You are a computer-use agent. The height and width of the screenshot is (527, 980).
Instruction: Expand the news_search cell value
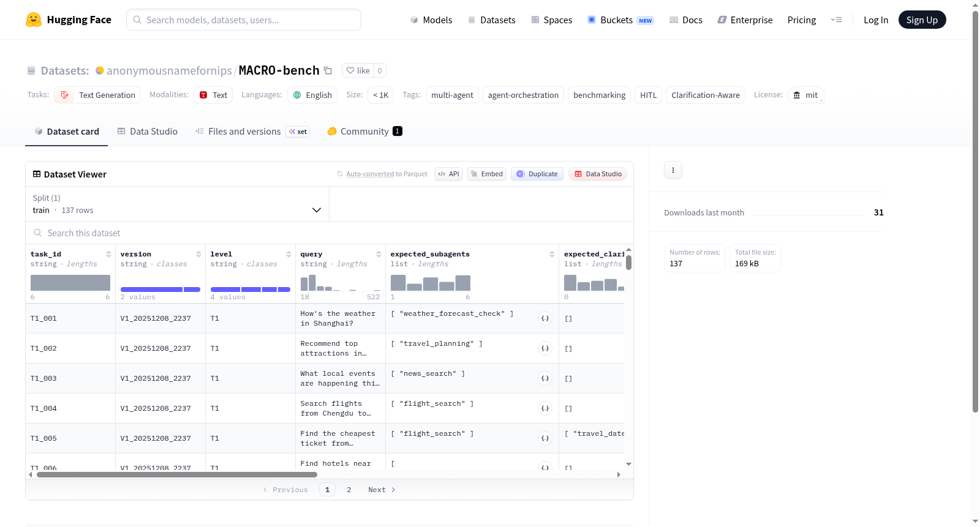click(545, 378)
